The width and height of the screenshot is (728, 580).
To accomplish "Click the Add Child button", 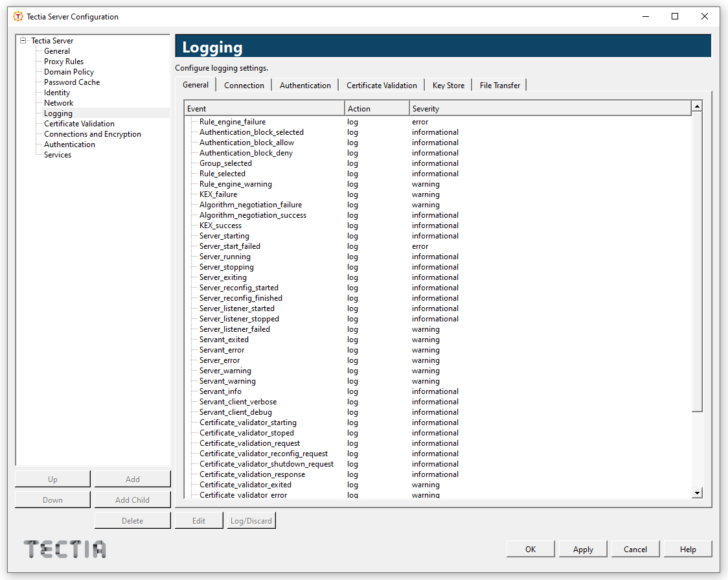I will [132, 500].
